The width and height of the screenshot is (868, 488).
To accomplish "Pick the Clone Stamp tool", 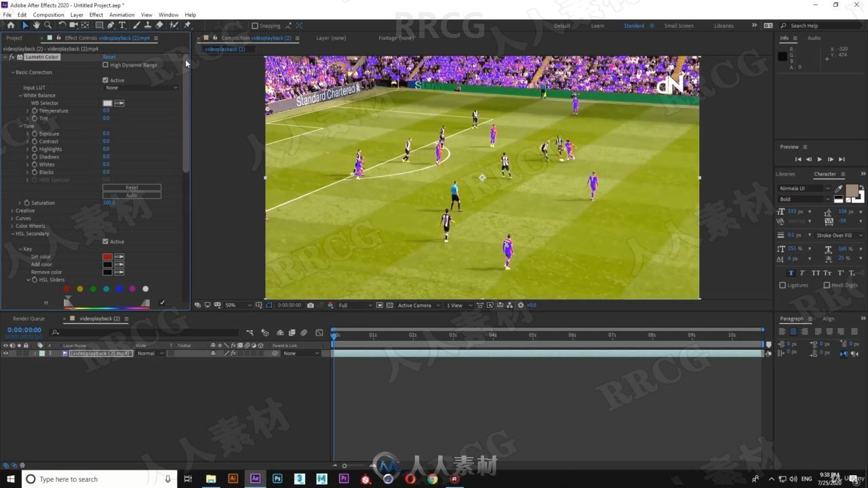I will coord(148,25).
